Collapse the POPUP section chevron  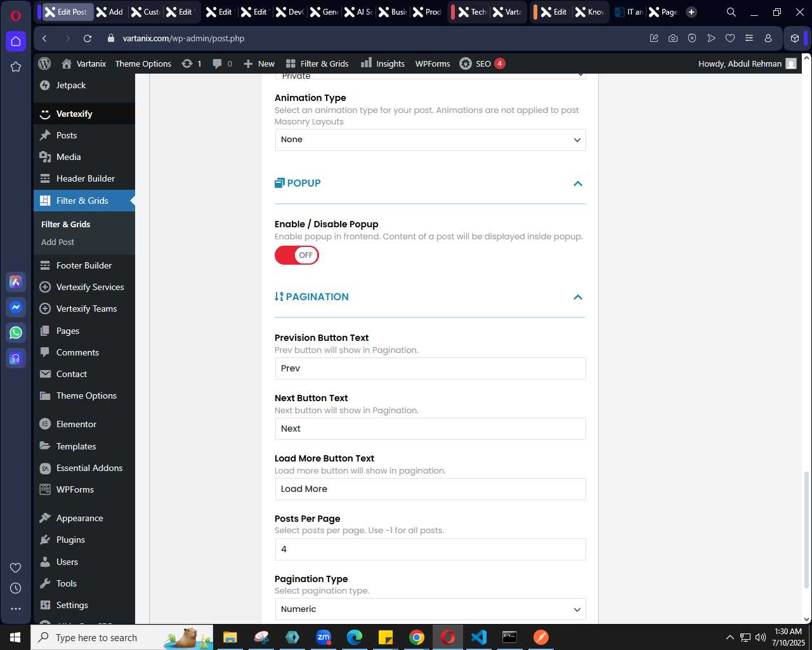(578, 183)
